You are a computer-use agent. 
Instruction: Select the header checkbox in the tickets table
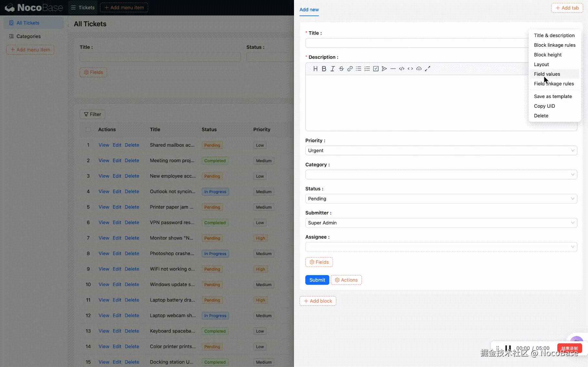pos(88,130)
